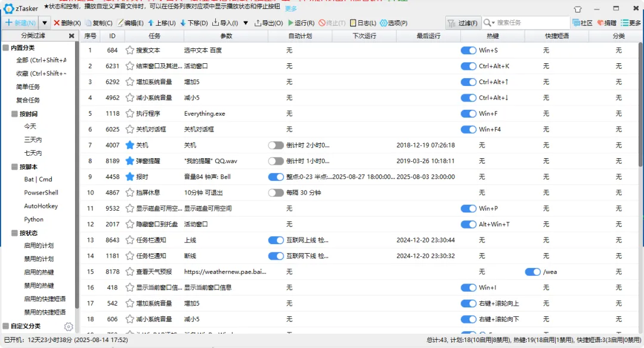Image resolution: width=644 pixels, height=348 pixels.
Task: Enable the 关机 countdown schedule toggle
Action: (x=275, y=145)
